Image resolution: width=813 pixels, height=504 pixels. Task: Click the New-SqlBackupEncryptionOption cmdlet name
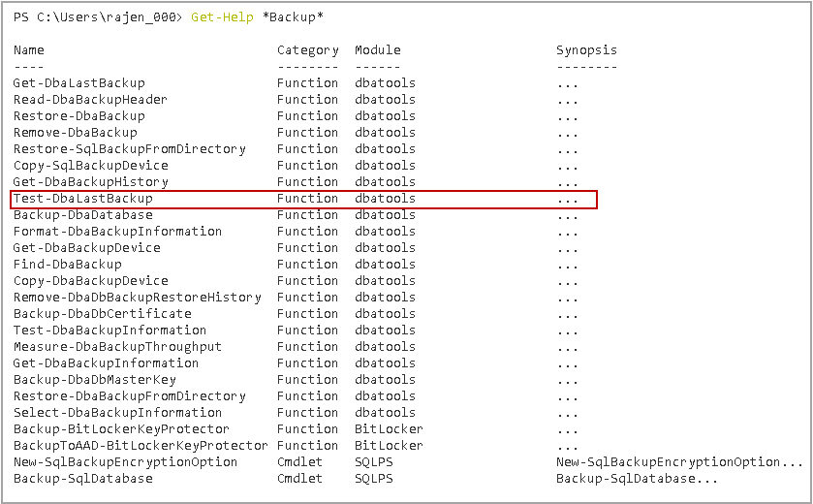coord(125,462)
